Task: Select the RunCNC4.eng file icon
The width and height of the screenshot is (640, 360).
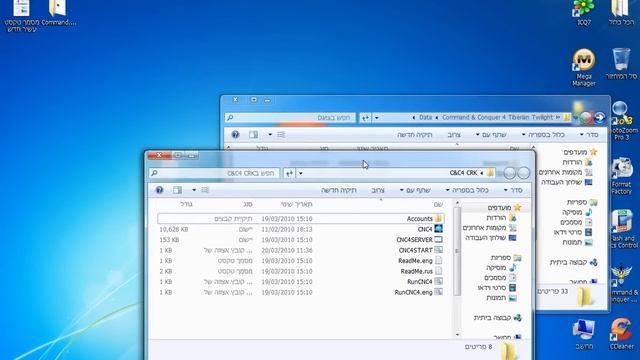Action: point(438,292)
